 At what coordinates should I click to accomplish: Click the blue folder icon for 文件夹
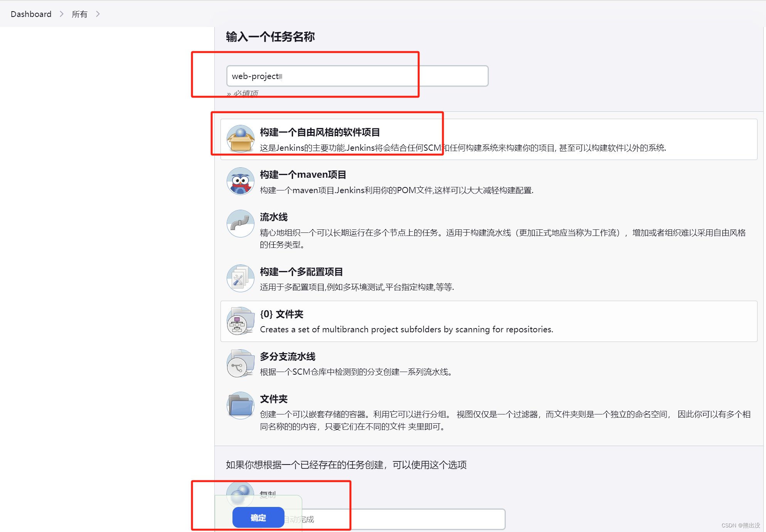241,406
